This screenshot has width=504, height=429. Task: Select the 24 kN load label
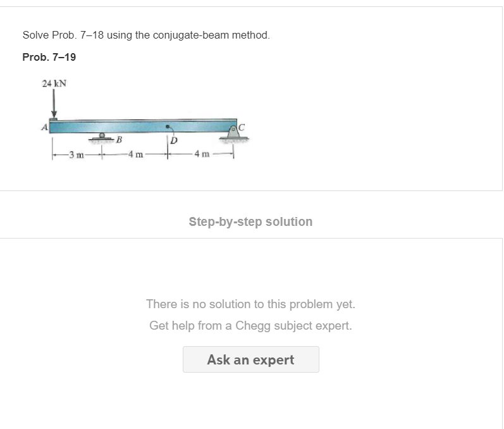(54, 84)
